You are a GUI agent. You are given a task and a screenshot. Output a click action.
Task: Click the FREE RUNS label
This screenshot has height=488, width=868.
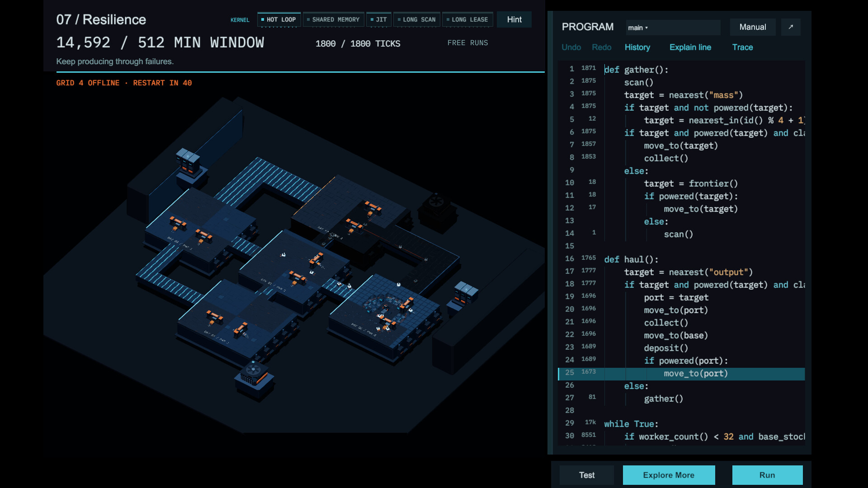467,43
